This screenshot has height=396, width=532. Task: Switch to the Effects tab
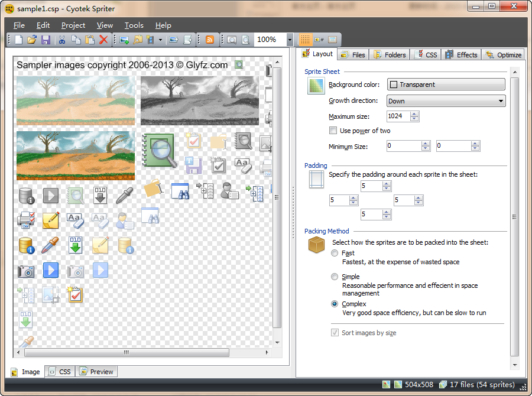click(462, 54)
